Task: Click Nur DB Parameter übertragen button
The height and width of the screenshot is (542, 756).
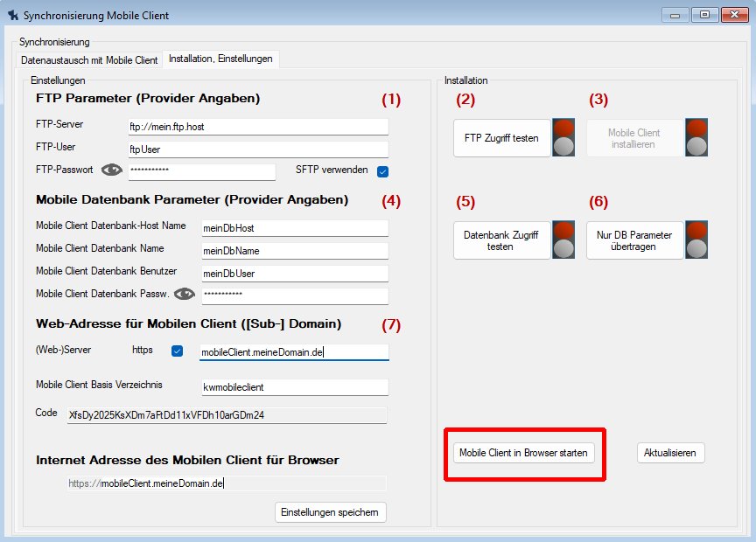Action: (633, 240)
